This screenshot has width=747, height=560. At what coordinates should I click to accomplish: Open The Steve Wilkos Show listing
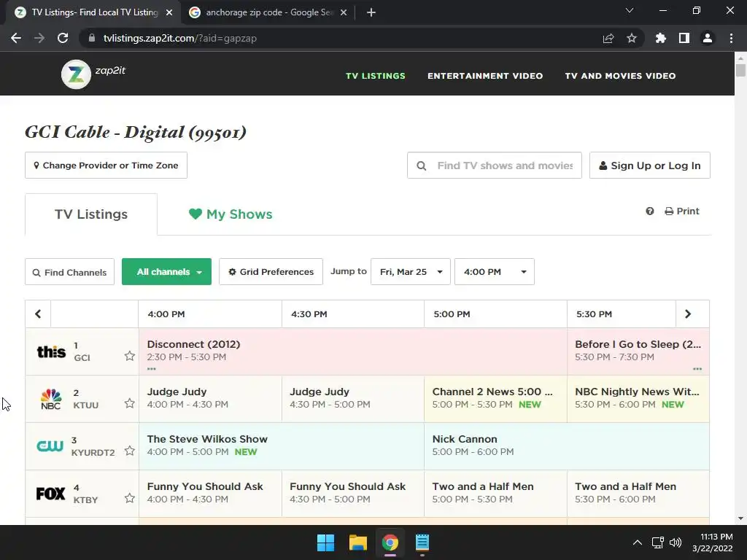pos(281,446)
